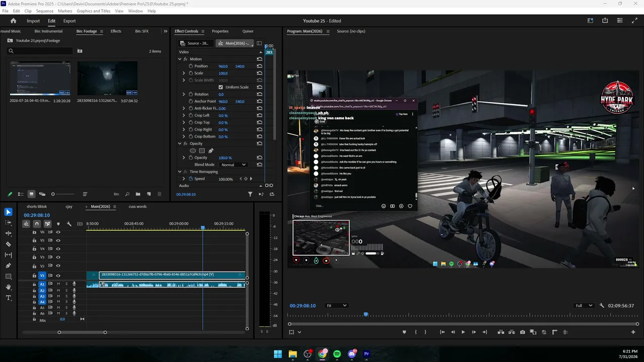Step forward one frame in Program monitor
Viewport: 644px width, 362px height.
473,332
